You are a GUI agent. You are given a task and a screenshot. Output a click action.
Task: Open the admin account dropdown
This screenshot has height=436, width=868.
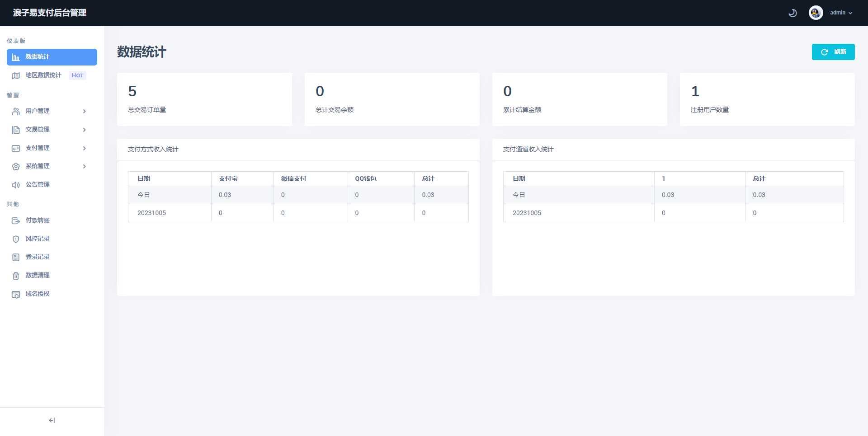[x=841, y=13]
